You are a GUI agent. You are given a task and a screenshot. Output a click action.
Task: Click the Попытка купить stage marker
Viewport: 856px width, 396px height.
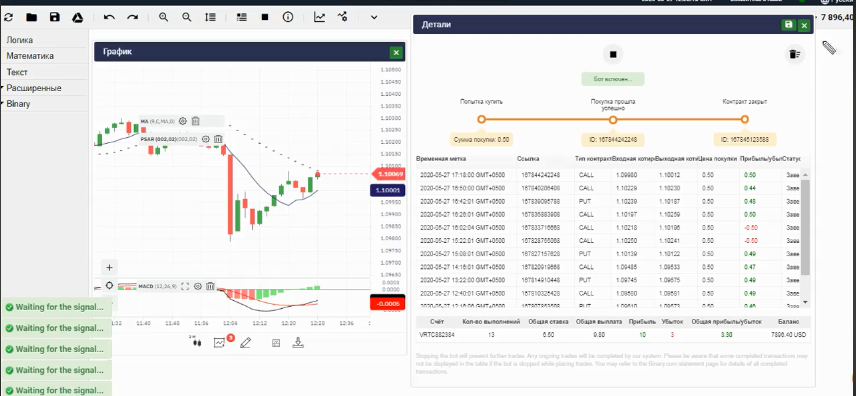(x=481, y=119)
